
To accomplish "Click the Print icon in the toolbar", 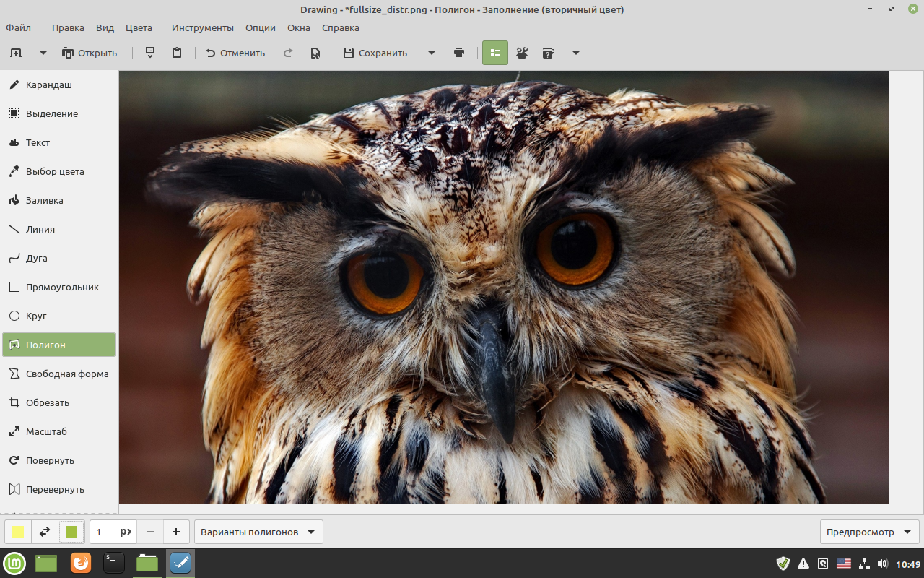I will (459, 52).
